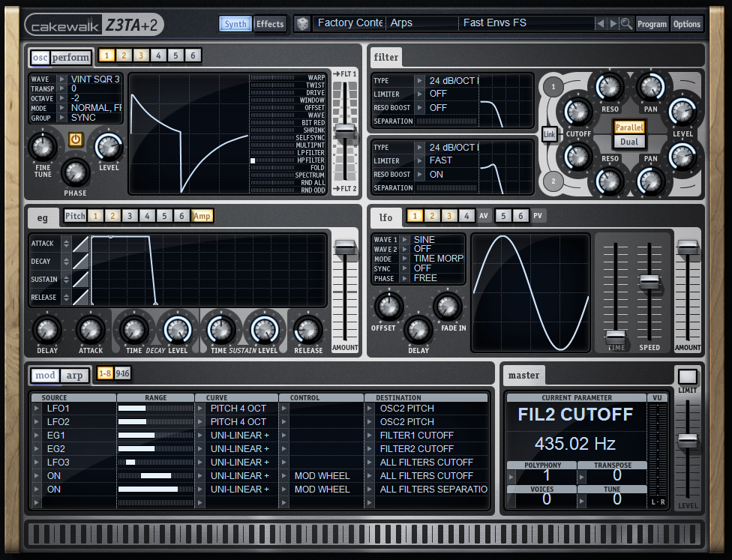732x560 pixels.
Task: Click the random patch dice icon
Action: pyautogui.click(x=302, y=24)
